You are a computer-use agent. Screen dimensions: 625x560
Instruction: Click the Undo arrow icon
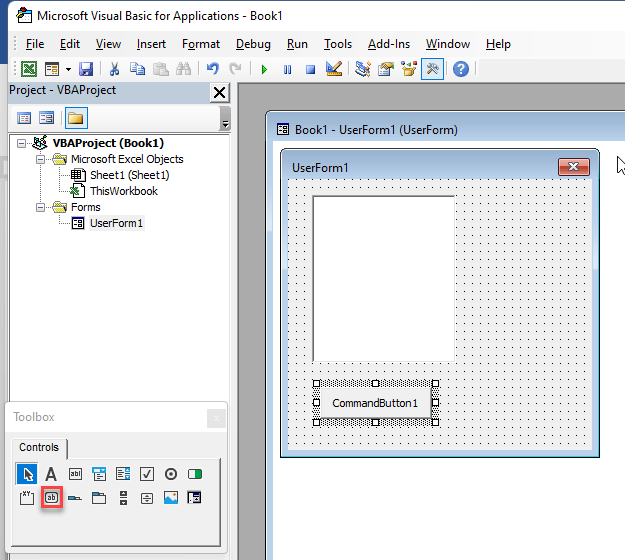(x=212, y=69)
